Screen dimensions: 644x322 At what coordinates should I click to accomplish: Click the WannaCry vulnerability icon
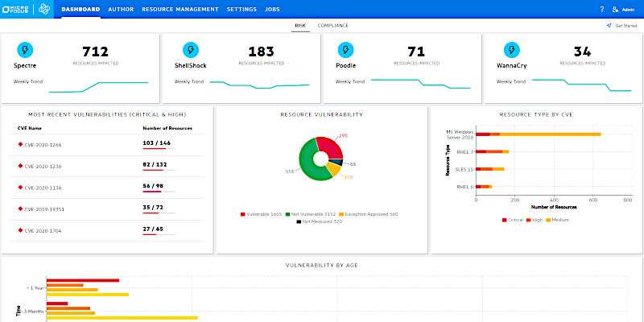coord(510,50)
